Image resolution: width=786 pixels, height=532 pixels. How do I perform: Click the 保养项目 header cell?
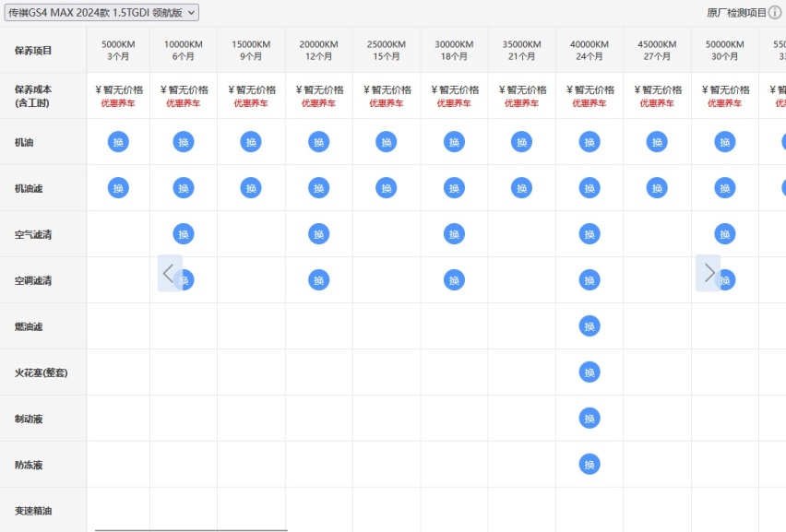[43, 50]
